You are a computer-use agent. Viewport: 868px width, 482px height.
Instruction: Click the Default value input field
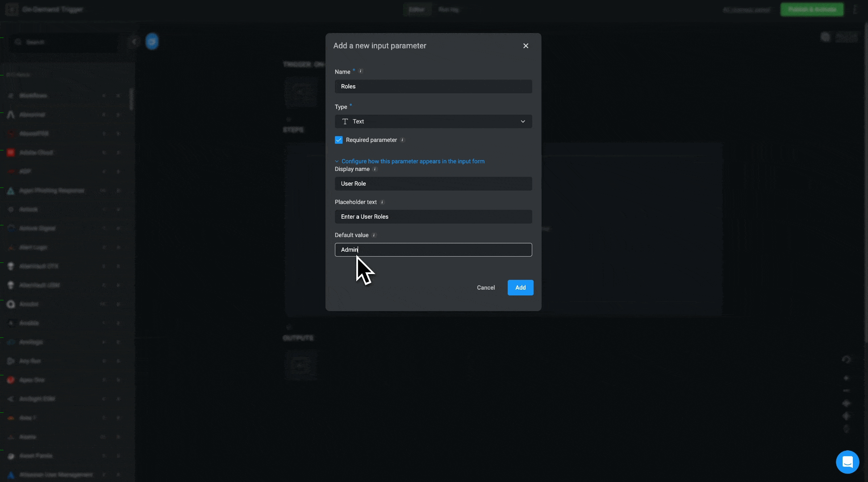(433, 249)
